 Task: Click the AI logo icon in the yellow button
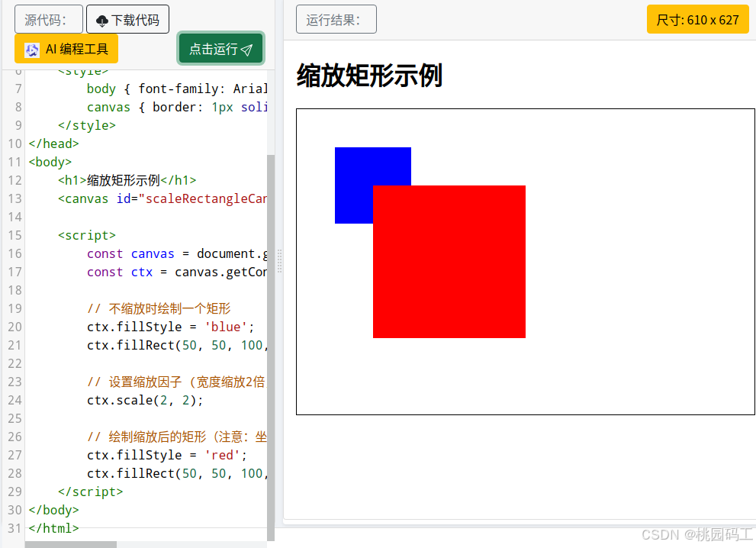pos(32,50)
